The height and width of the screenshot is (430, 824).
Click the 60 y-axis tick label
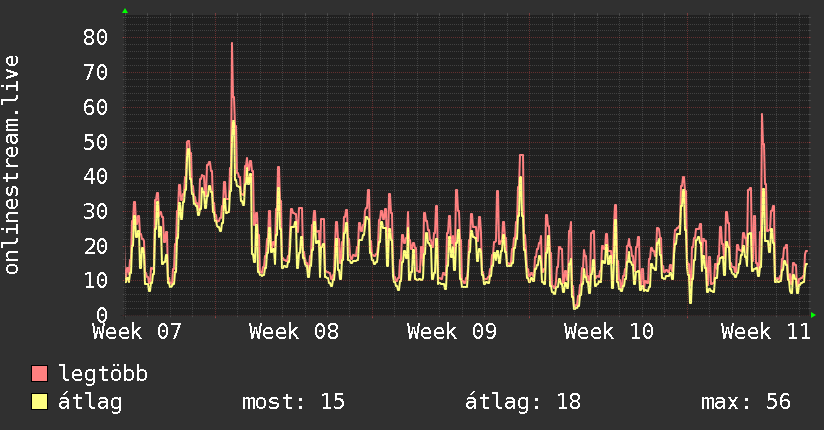96,107
